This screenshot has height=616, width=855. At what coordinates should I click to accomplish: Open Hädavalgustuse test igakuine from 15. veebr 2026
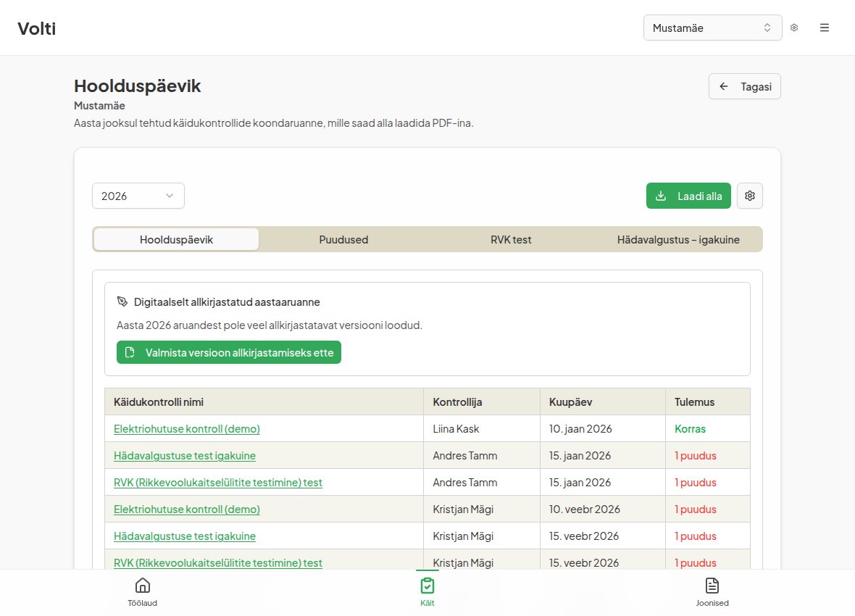(184, 536)
